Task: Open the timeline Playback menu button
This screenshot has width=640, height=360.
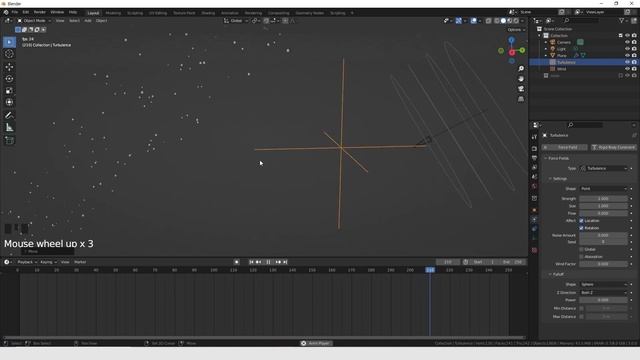Action: pyautogui.click(x=27, y=262)
